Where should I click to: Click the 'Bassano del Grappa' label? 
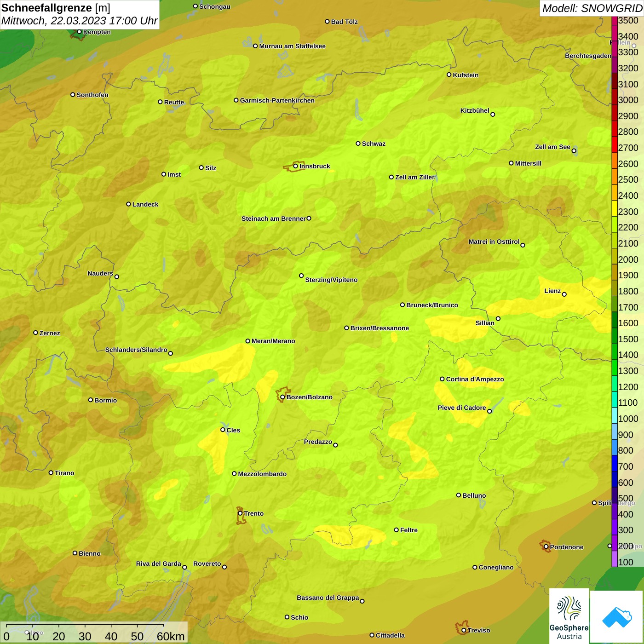[328, 598]
